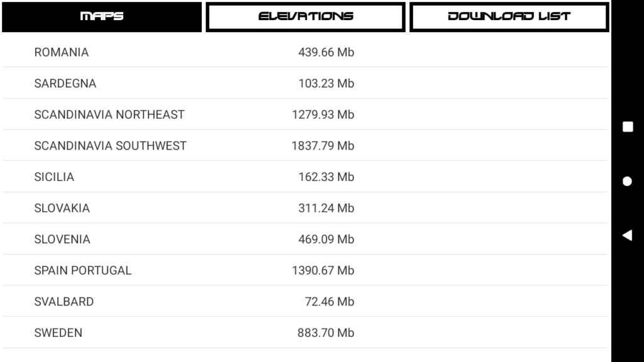This screenshot has width=644, height=362.
Task: Tap the Svalbard map row
Action: click(x=306, y=302)
